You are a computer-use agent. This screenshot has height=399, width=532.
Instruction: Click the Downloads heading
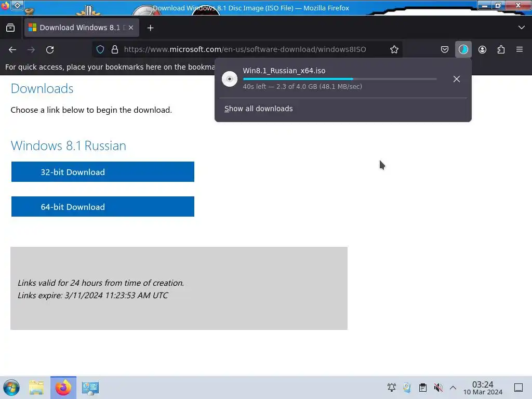click(42, 88)
